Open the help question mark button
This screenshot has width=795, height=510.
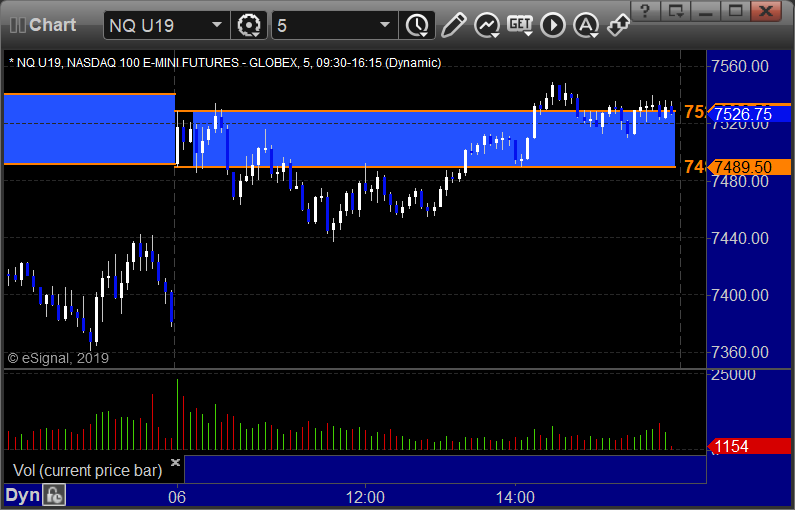(x=645, y=11)
